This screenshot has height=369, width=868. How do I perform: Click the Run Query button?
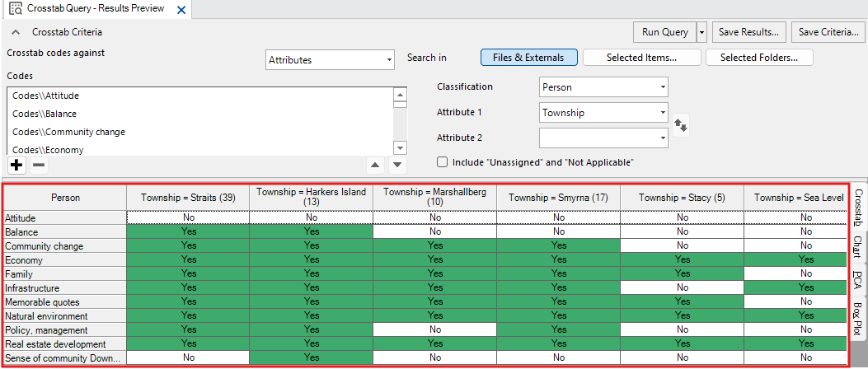tap(665, 32)
